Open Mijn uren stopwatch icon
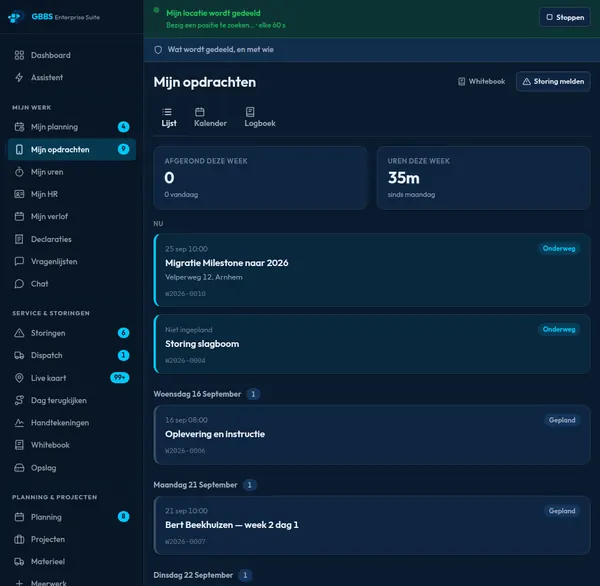This screenshot has width=600, height=586. coord(19,172)
